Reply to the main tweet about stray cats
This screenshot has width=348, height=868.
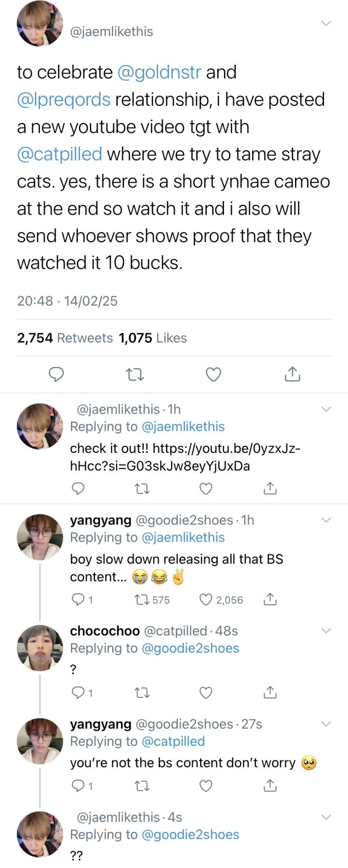56,374
